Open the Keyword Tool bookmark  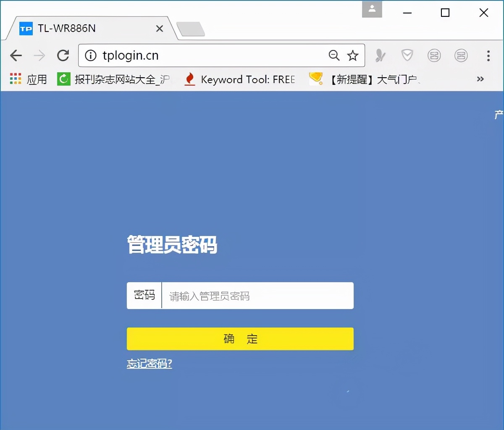coord(240,79)
